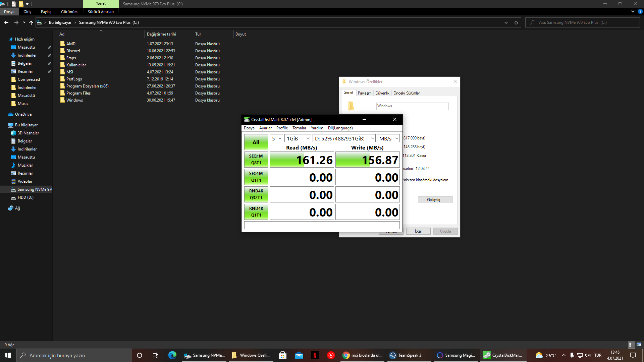
Task: Open the Windows Start menu
Action: [8, 355]
